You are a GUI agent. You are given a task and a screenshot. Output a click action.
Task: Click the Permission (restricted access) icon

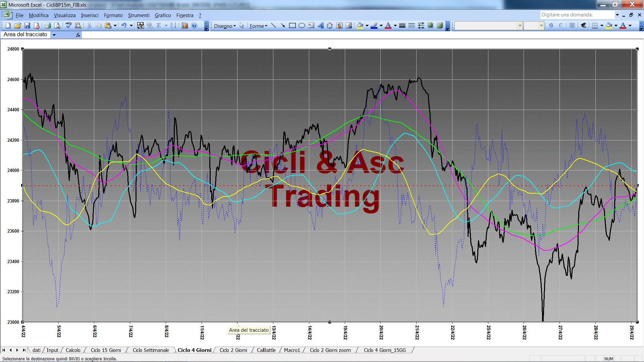click(37, 25)
